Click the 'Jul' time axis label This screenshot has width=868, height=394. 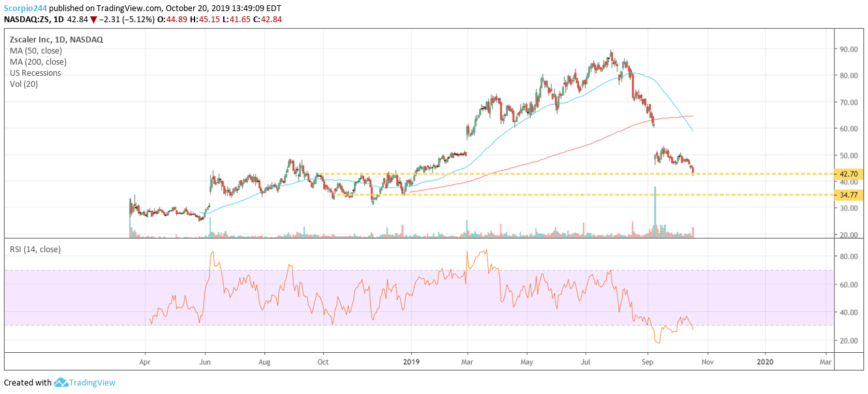point(585,361)
